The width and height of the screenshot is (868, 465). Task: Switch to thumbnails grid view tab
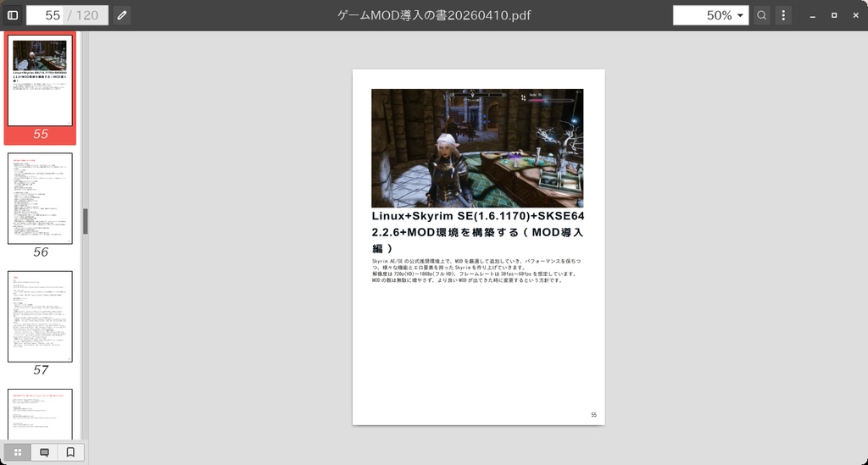[x=18, y=452]
